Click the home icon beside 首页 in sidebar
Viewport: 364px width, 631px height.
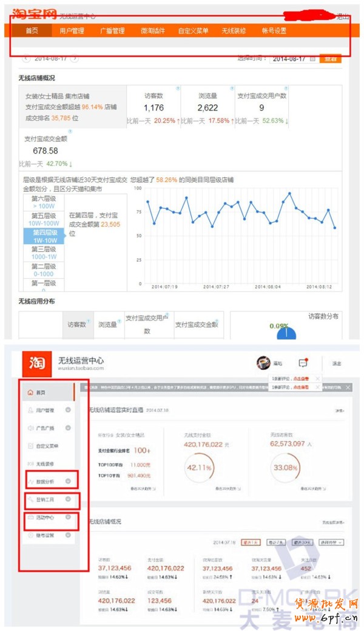click(x=30, y=393)
